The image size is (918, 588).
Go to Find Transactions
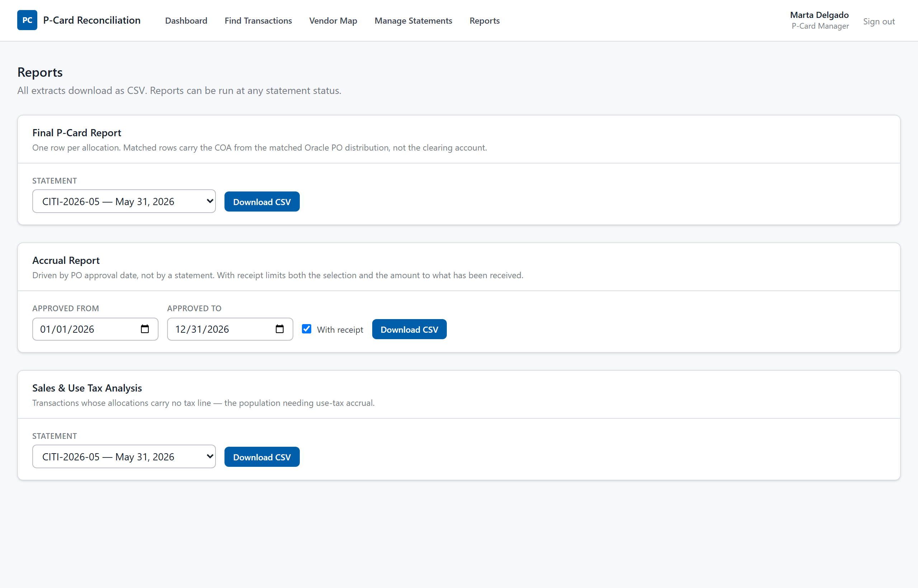click(x=258, y=21)
